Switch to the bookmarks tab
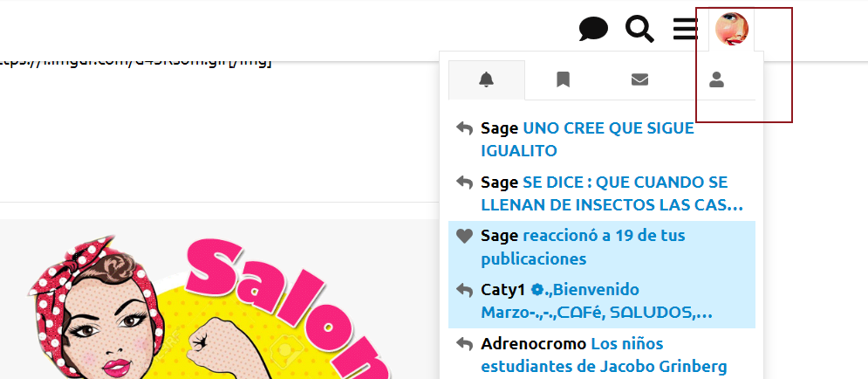868x379 pixels. coord(563,80)
